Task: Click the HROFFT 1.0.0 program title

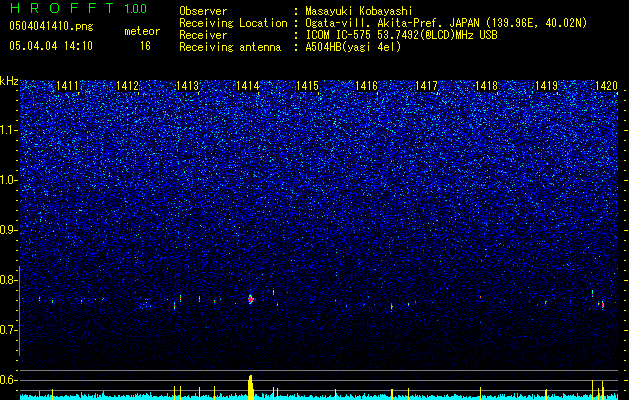Action: click(x=78, y=8)
